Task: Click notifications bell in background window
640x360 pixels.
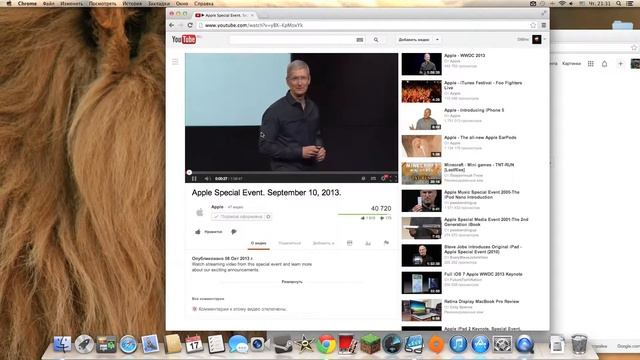Action: 604,64
